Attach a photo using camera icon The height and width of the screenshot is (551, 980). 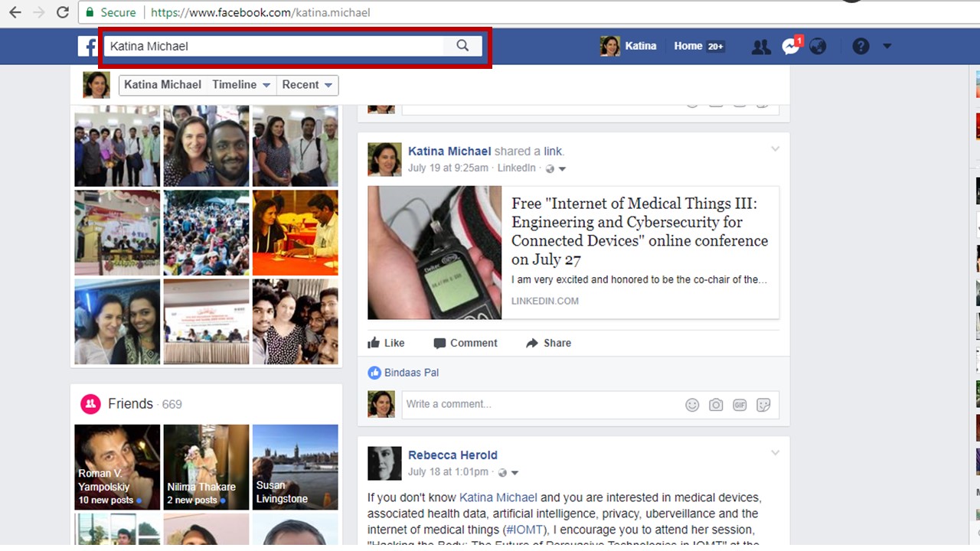[x=716, y=405]
